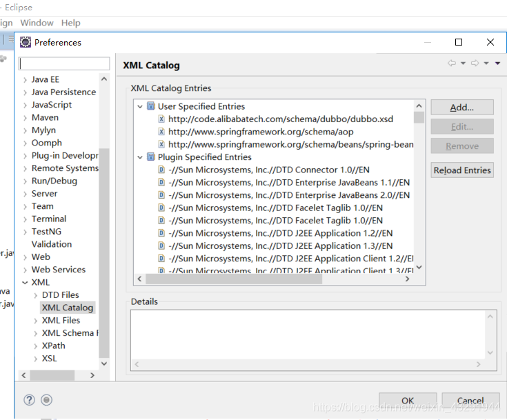
Task: Collapse the XML preferences category
Action: point(25,283)
